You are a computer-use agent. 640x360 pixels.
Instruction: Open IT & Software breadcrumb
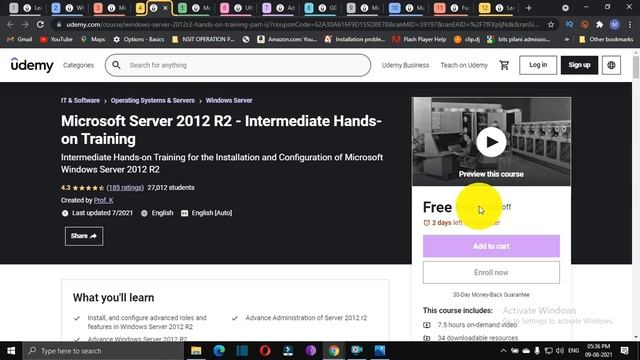pyautogui.click(x=80, y=100)
